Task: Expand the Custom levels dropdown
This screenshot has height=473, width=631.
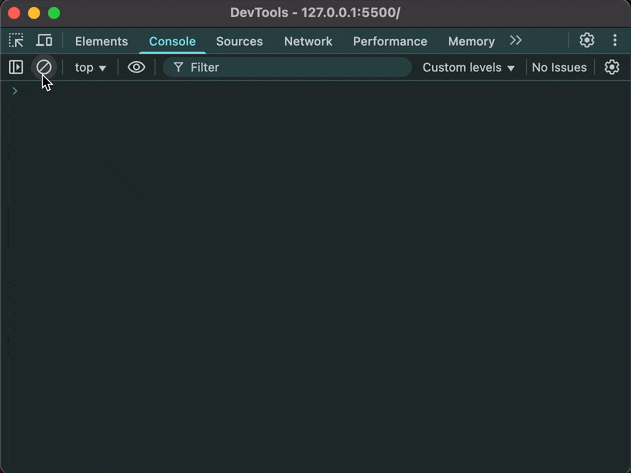Action: 468,67
